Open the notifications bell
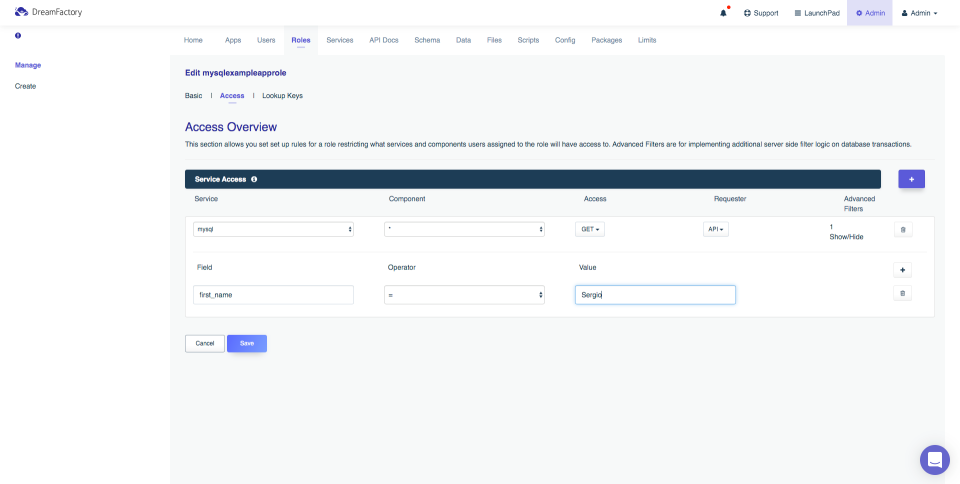 click(x=723, y=13)
